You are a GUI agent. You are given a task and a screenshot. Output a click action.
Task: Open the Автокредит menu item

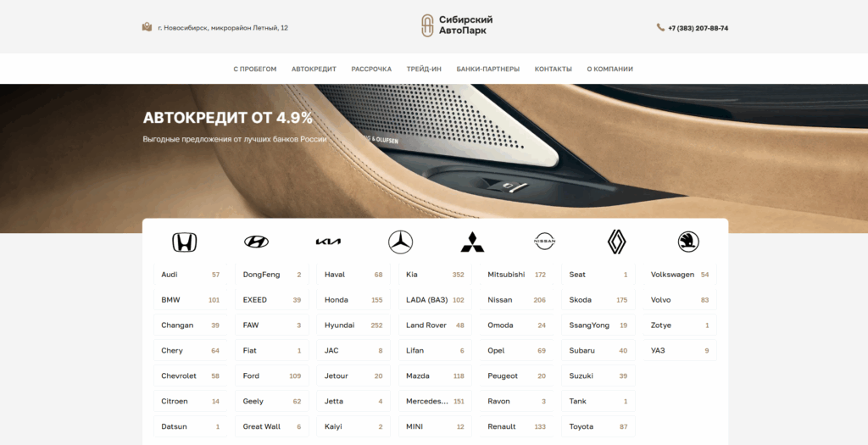pyautogui.click(x=314, y=70)
